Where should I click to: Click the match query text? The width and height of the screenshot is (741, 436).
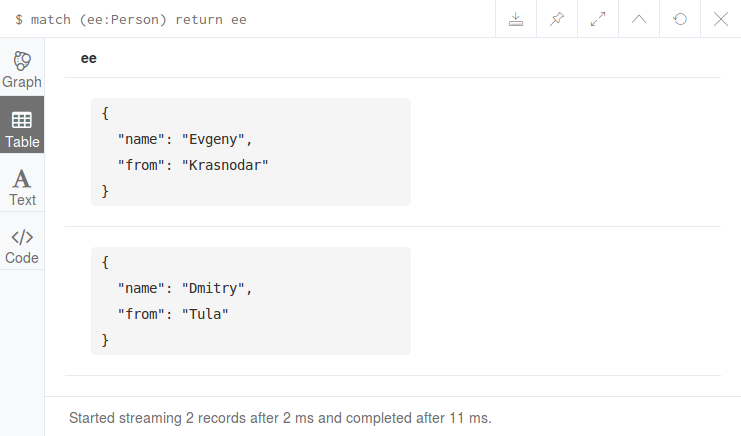coord(138,20)
